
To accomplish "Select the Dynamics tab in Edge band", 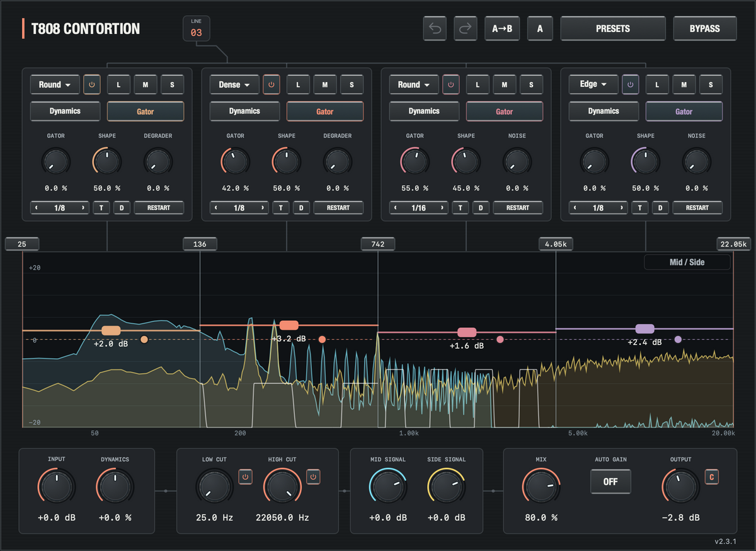I will (x=604, y=111).
